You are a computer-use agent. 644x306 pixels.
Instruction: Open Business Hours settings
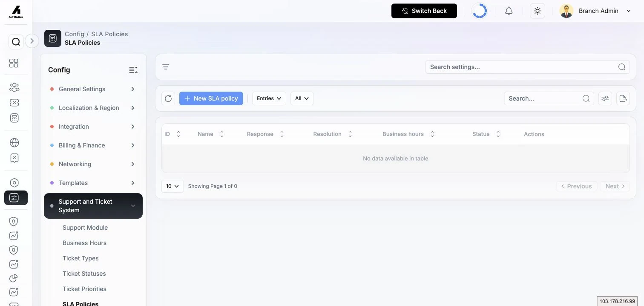84,243
